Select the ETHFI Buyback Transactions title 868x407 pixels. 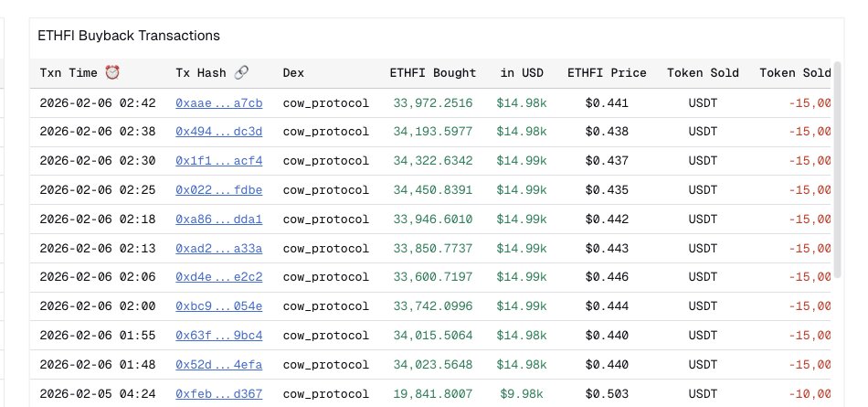pyautogui.click(x=129, y=36)
